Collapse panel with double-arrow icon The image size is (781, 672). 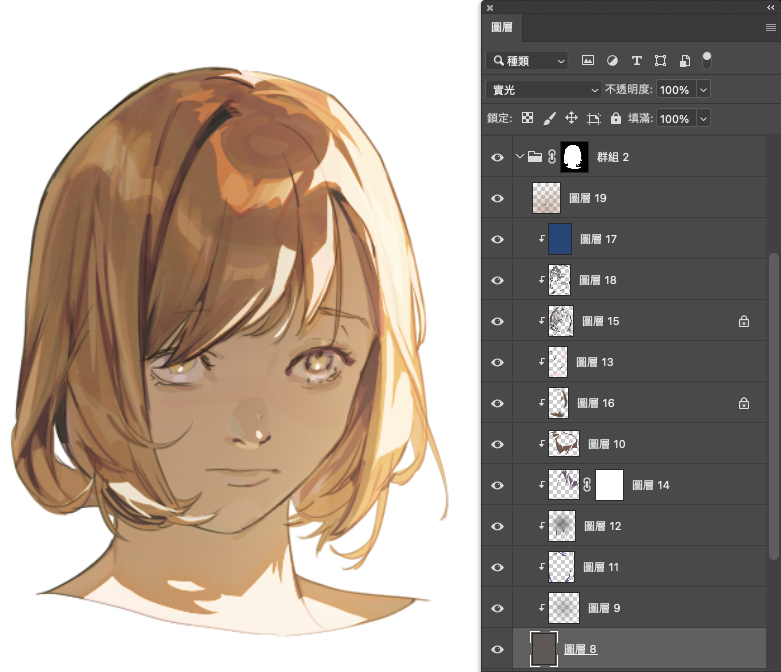[771, 7]
